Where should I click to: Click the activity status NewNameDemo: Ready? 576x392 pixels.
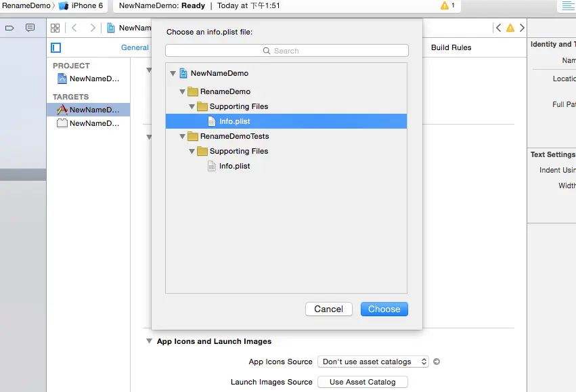click(162, 5)
